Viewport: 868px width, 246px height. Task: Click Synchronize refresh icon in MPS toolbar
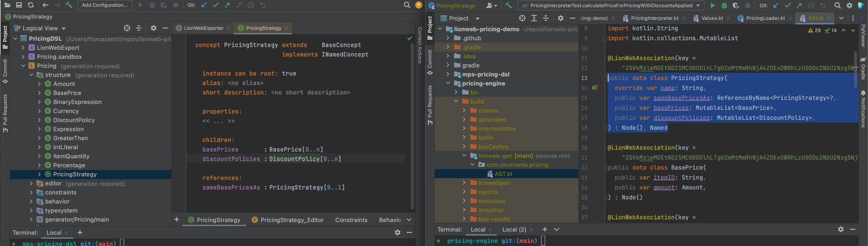(x=31, y=5)
